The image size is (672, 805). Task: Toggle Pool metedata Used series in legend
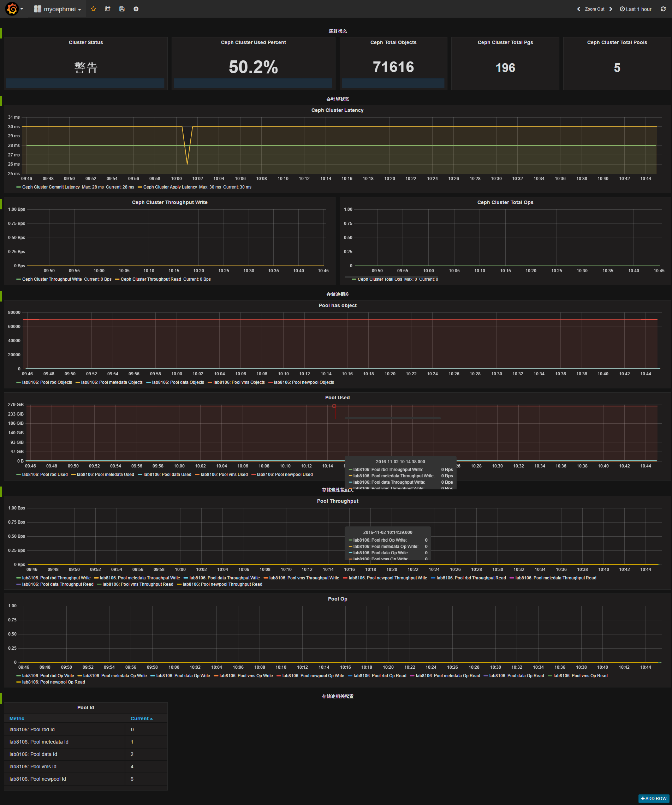106,474
